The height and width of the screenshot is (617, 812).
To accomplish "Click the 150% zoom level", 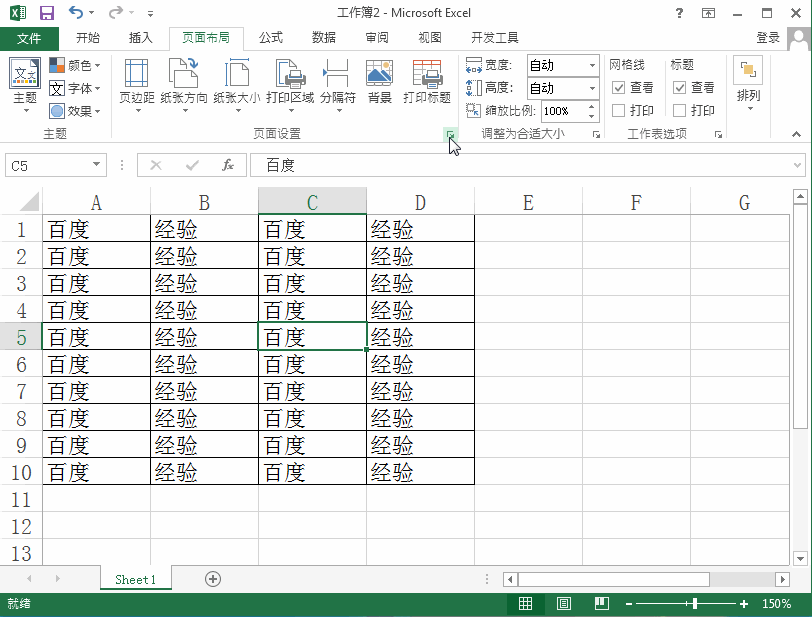I will point(776,604).
